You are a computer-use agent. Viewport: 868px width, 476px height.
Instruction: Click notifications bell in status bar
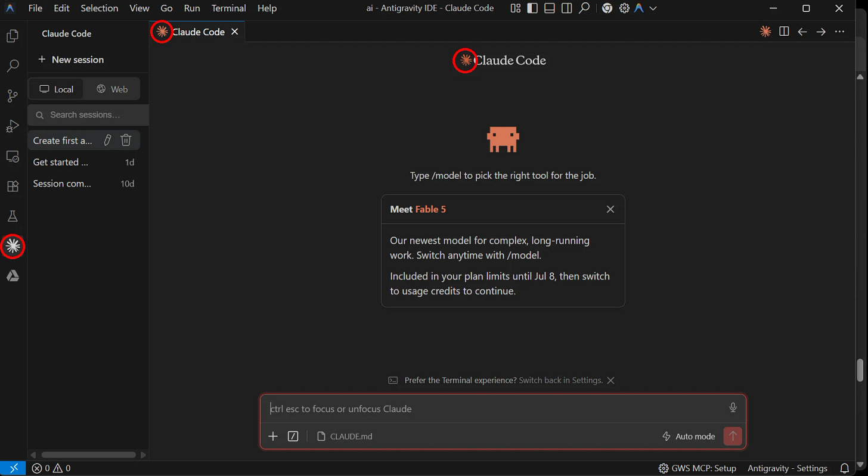click(844, 468)
